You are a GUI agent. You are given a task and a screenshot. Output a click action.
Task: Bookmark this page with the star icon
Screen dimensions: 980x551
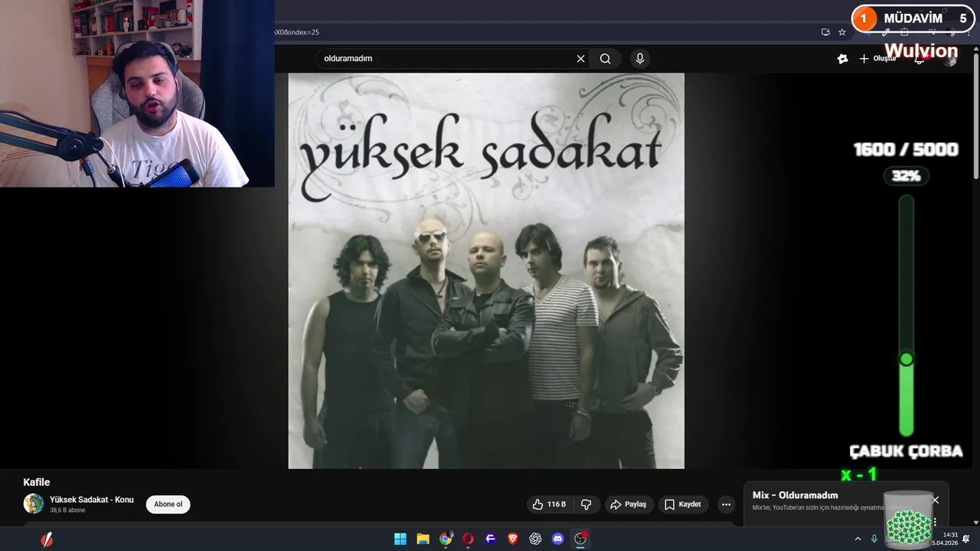pos(842,32)
